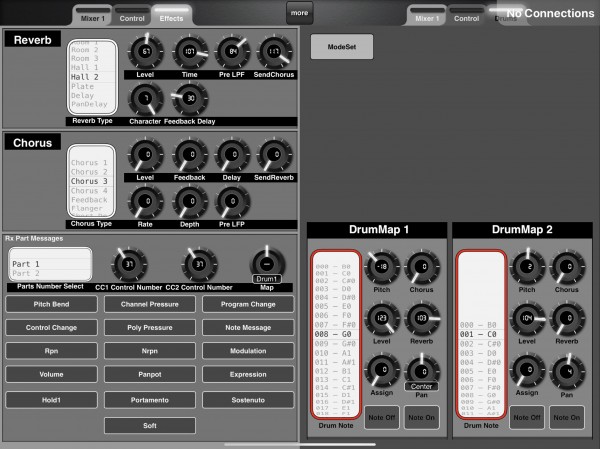Toggle Modulation receive message
This screenshot has width=600, height=449.
(248, 351)
